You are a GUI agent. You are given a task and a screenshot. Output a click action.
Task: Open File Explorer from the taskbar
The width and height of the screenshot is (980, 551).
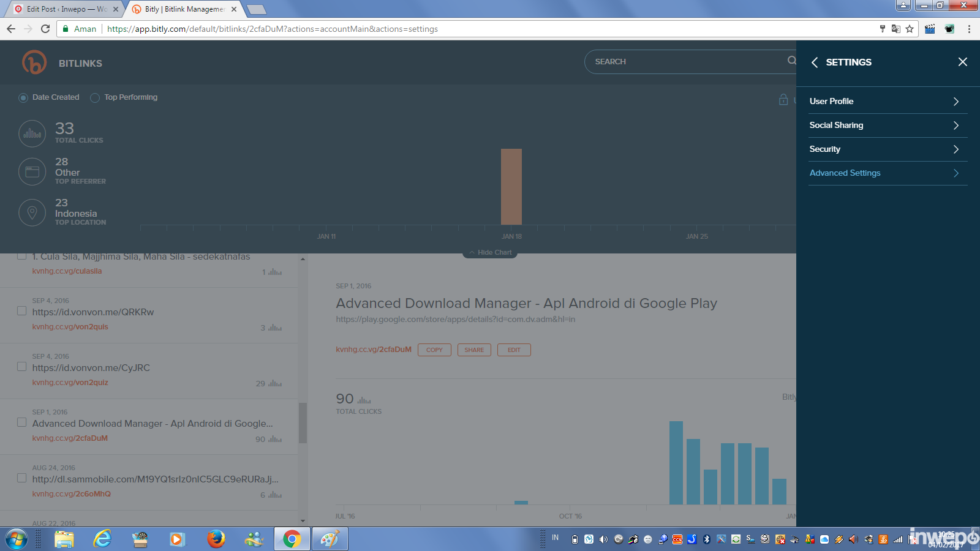[64, 539]
